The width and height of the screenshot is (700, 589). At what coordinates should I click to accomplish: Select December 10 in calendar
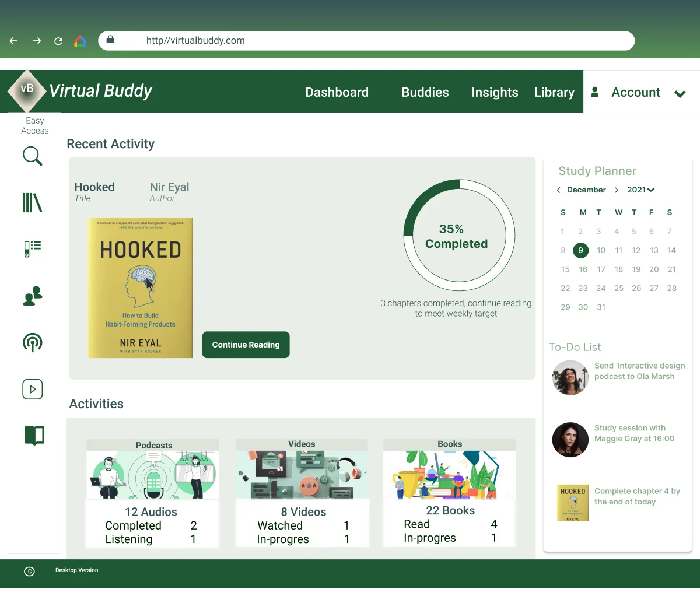(601, 250)
